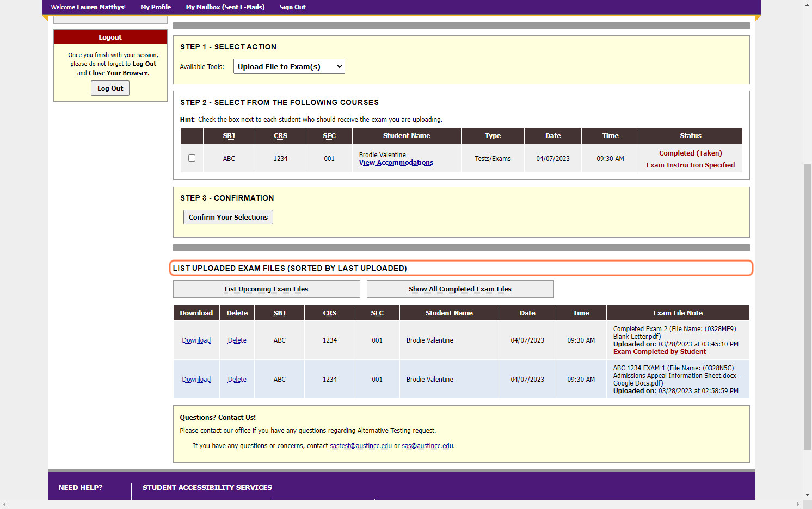Email sas@austincc.edu
This screenshot has width=812, height=509.
pyautogui.click(x=427, y=446)
